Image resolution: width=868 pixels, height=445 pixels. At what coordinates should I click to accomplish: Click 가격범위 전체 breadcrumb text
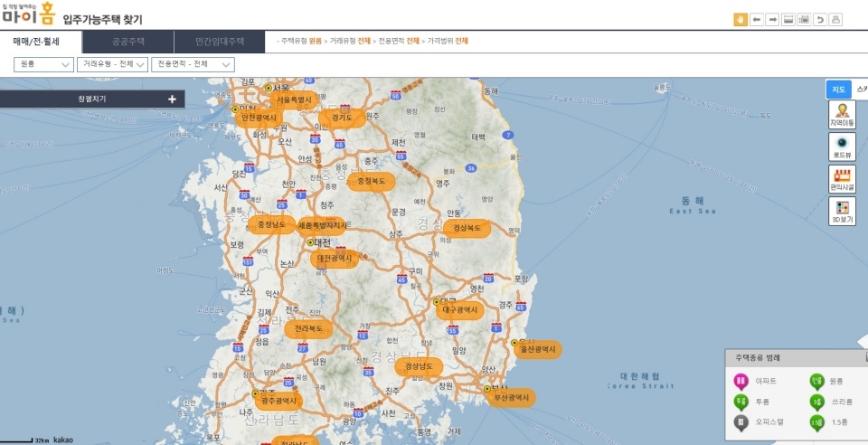[x=448, y=41]
